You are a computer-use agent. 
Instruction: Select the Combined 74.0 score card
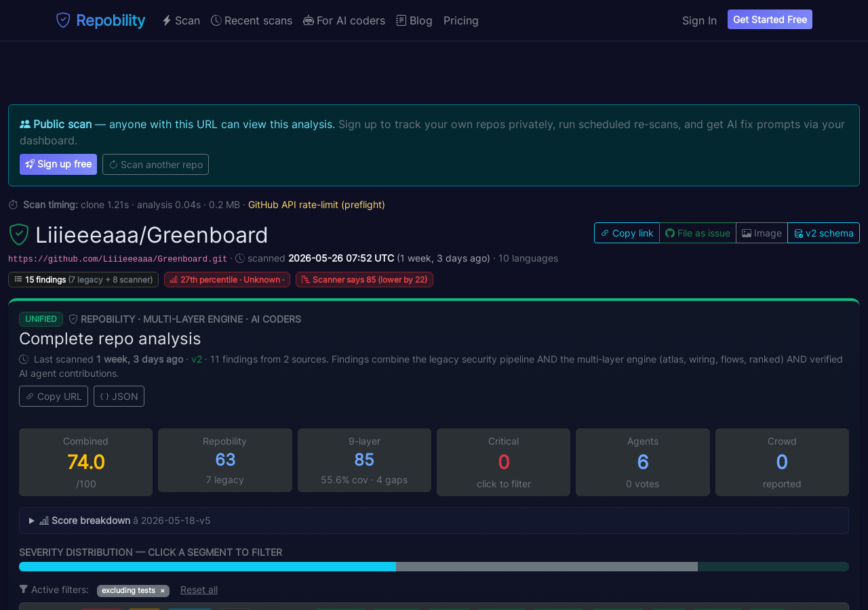85,462
